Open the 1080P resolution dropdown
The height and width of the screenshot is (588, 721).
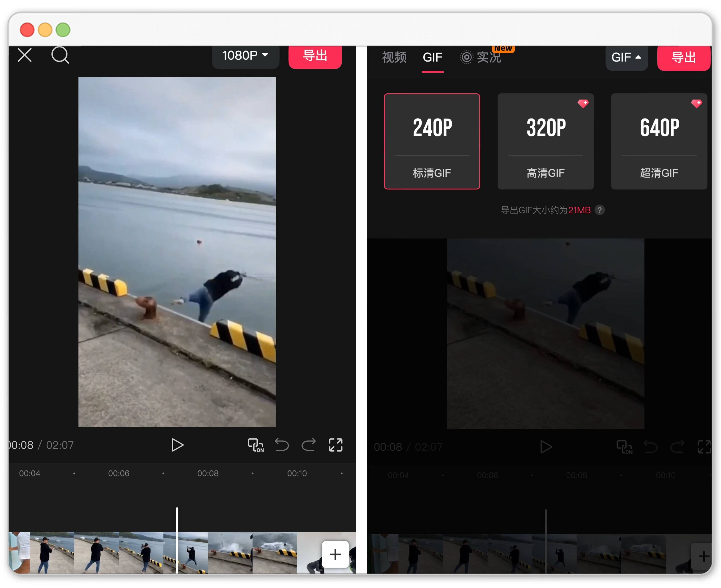tap(245, 56)
